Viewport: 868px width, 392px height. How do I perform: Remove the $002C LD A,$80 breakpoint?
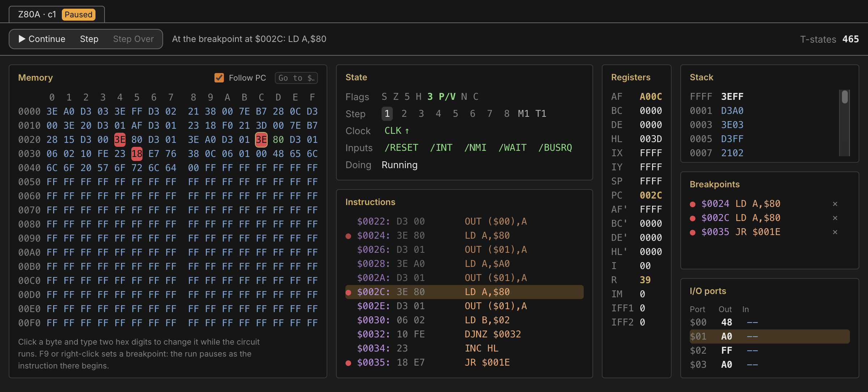pyautogui.click(x=835, y=218)
